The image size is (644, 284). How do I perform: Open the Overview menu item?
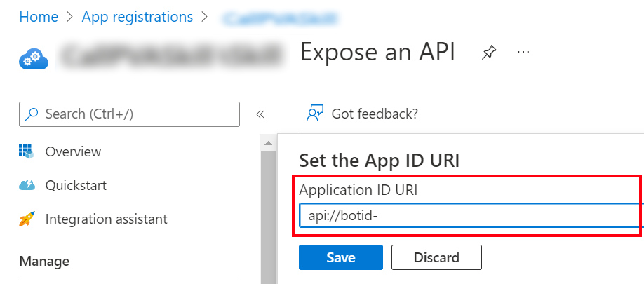tap(73, 151)
